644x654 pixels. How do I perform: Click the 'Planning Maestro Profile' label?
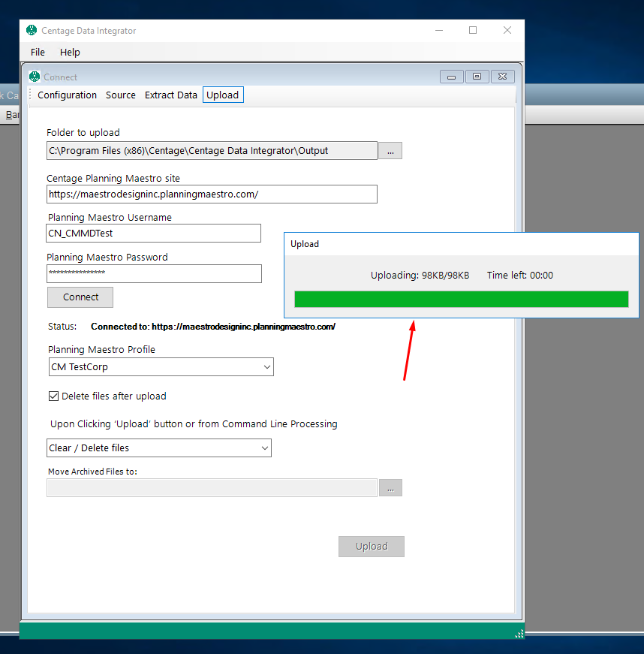pos(102,349)
